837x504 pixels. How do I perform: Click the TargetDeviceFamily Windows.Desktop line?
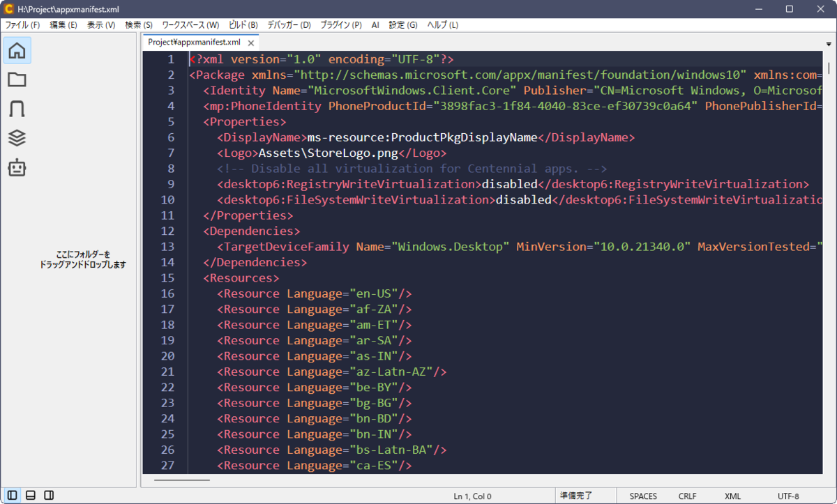520,247
